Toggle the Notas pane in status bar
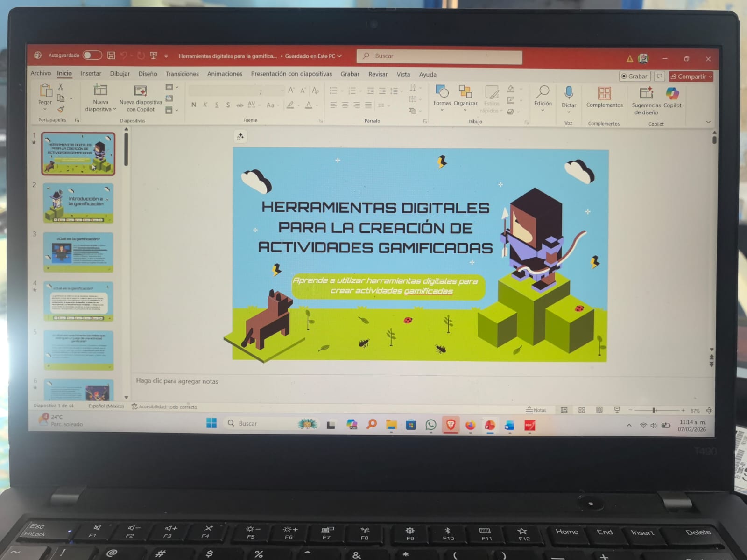Image resolution: width=747 pixels, height=560 pixels. (536, 410)
